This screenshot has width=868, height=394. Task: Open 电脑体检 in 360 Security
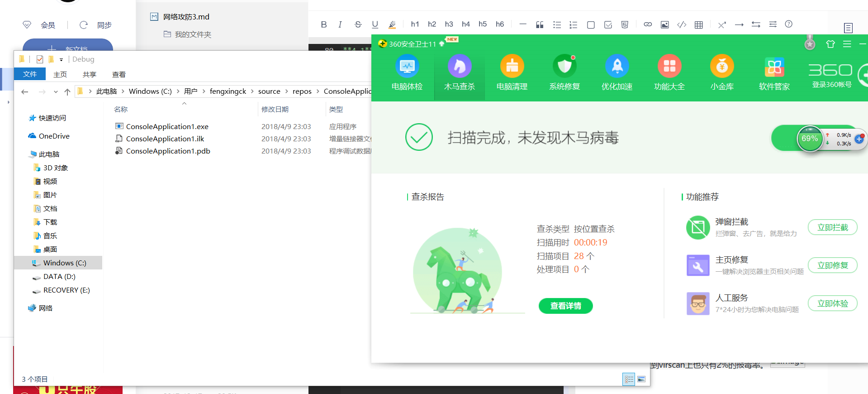click(407, 72)
